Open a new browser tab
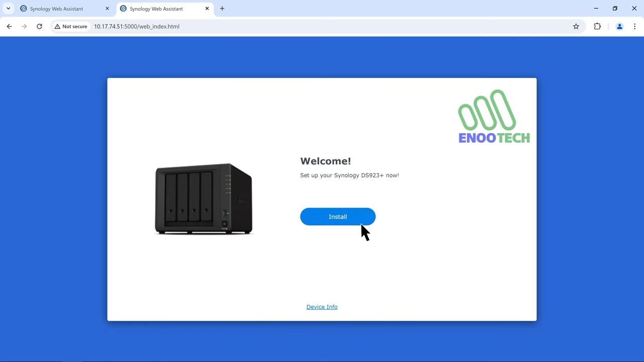Viewport: 644px width, 362px height. (x=222, y=9)
